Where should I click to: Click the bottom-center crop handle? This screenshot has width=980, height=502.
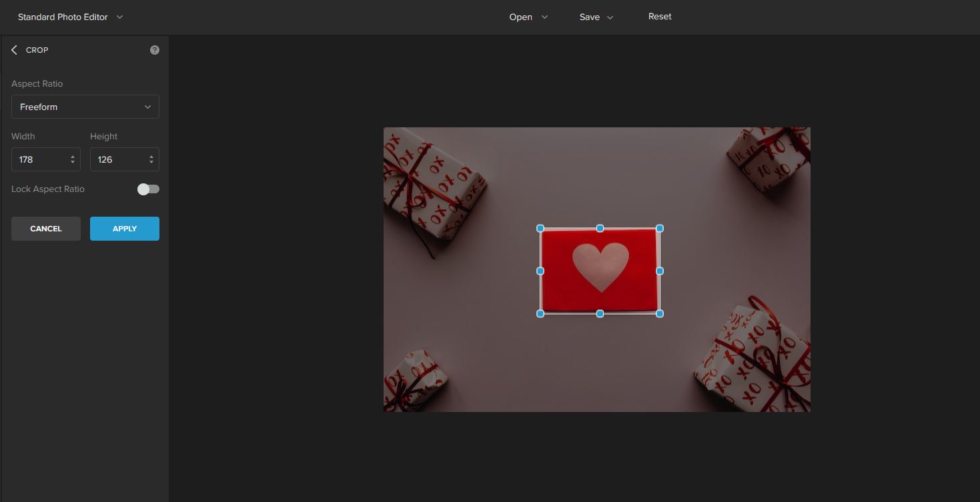coord(600,313)
